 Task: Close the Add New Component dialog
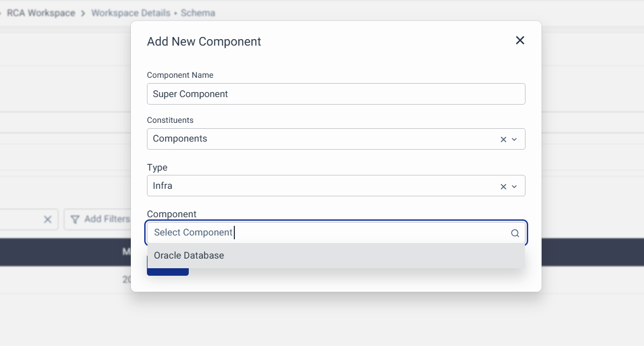click(520, 41)
